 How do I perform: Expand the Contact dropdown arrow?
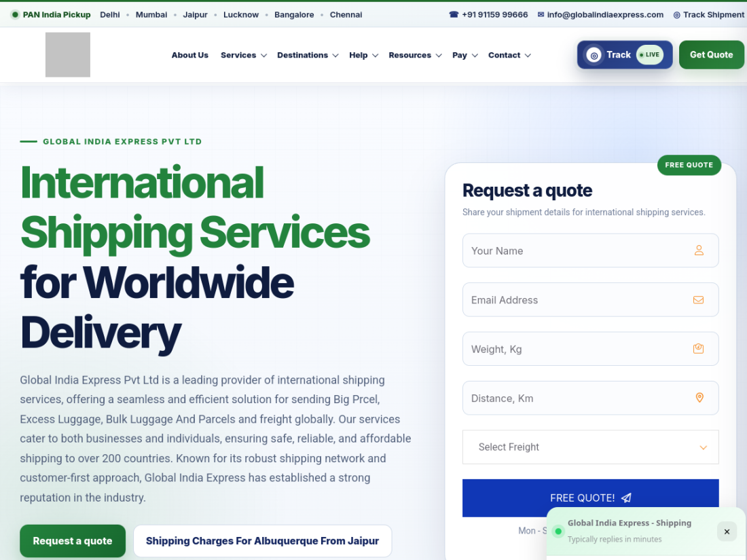tap(528, 56)
